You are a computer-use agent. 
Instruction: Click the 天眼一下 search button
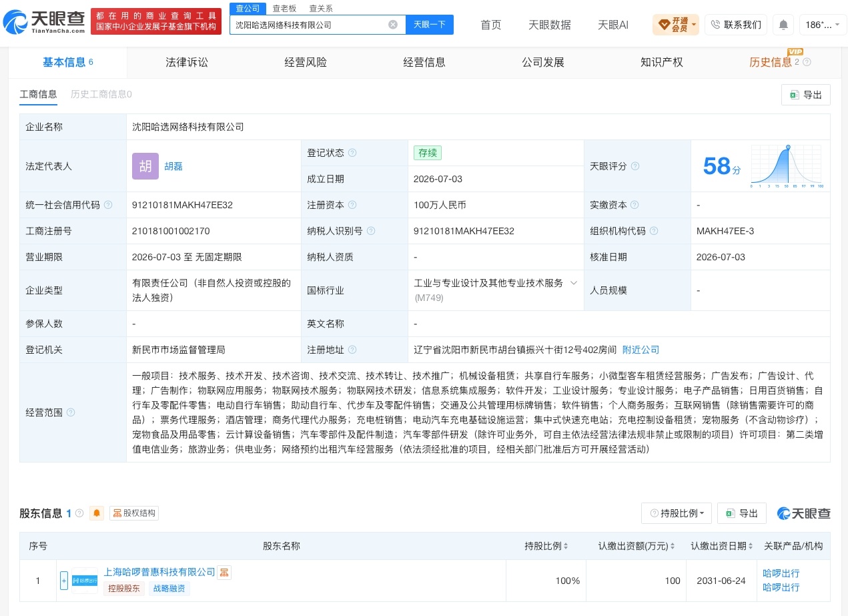[430, 25]
